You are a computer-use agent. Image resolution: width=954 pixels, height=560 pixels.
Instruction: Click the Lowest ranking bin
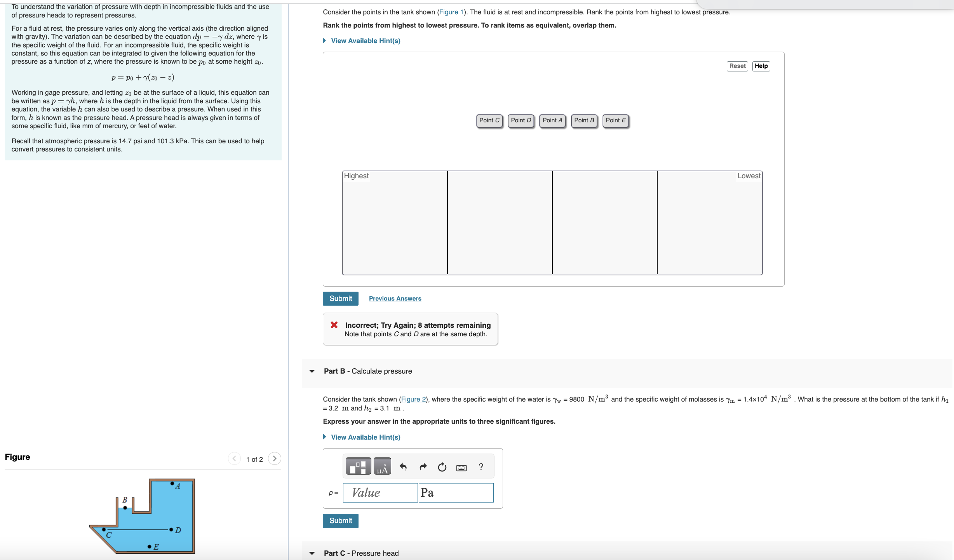tap(710, 223)
